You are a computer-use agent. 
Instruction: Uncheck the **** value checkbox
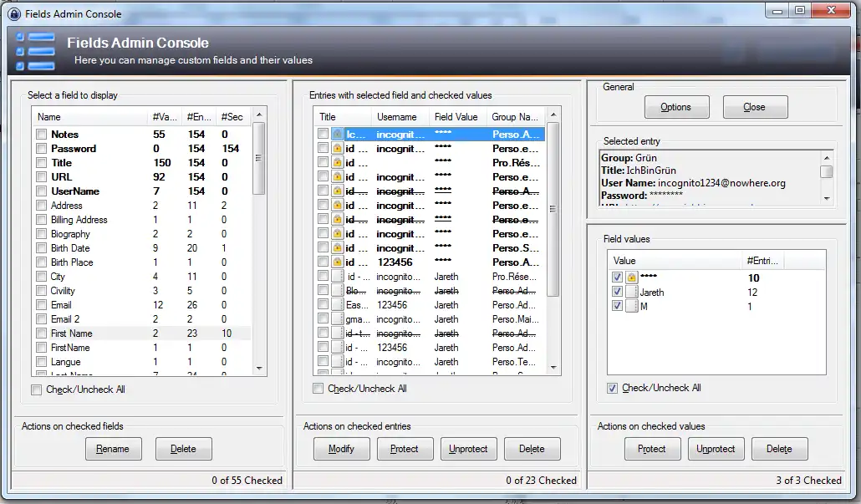[x=617, y=277]
